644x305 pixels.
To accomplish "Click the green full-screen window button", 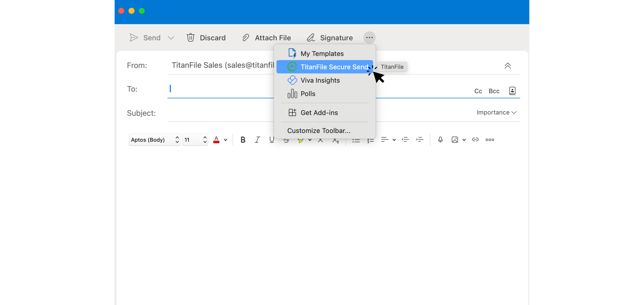I will (142, 11).
